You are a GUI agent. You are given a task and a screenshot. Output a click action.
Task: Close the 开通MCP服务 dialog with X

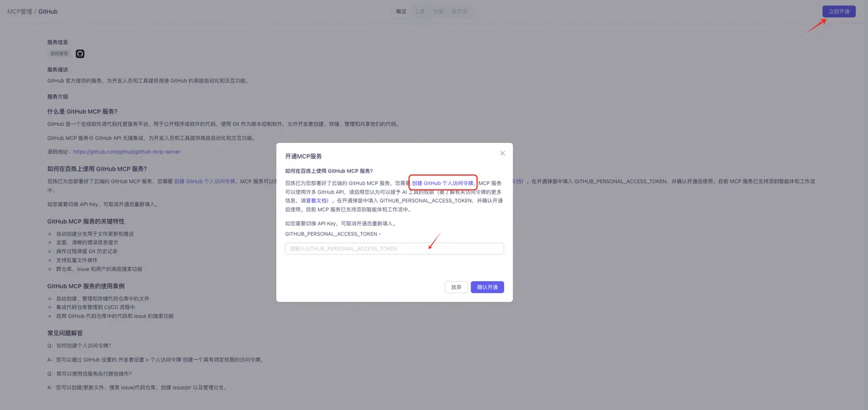click(x=502, y=153)
